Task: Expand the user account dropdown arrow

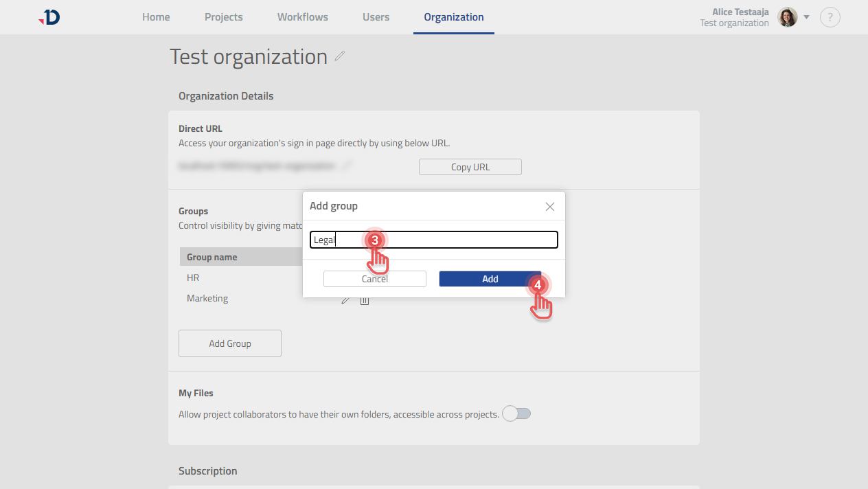Action: (806, 17)
